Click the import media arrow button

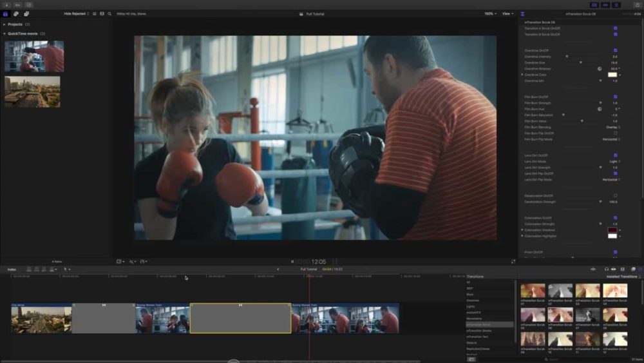point(6,5)
